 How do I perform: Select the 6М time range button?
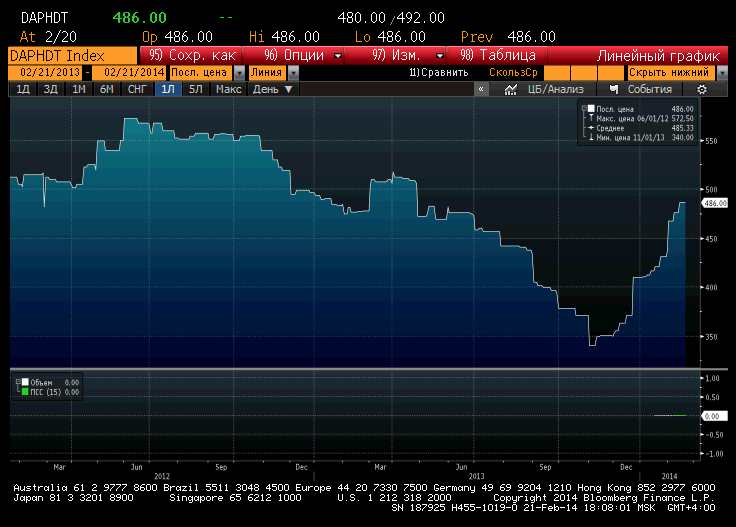point(106,89)
